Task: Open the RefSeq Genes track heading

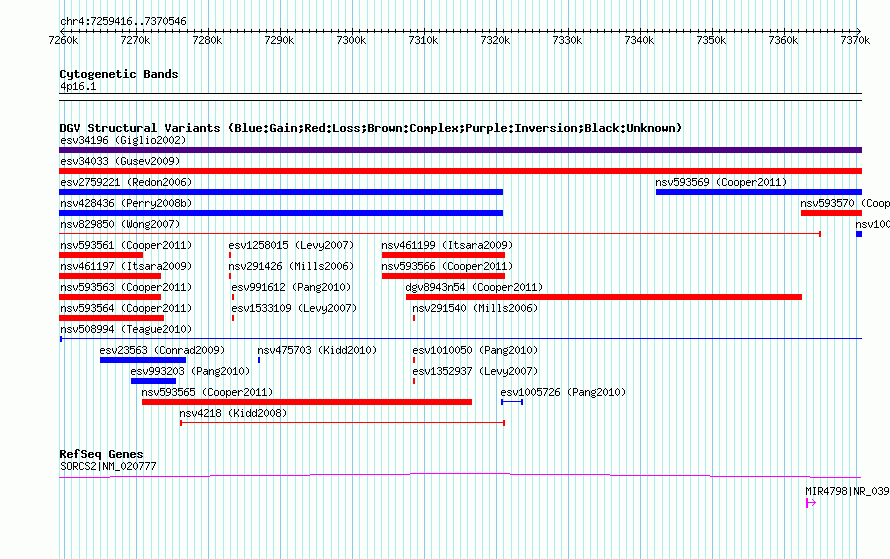Action: (x=101, y=454)
